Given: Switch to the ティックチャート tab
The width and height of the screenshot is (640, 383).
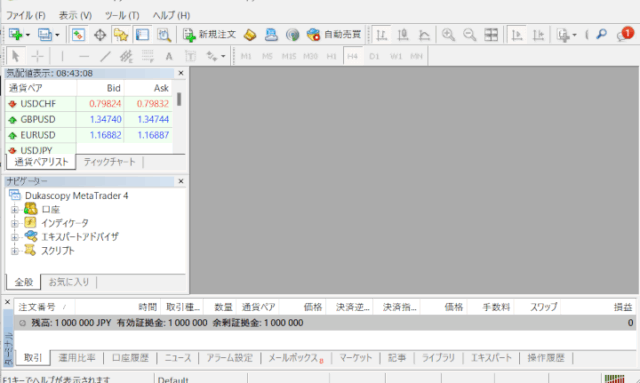Looking at the screenshot, I should (109, 162).
